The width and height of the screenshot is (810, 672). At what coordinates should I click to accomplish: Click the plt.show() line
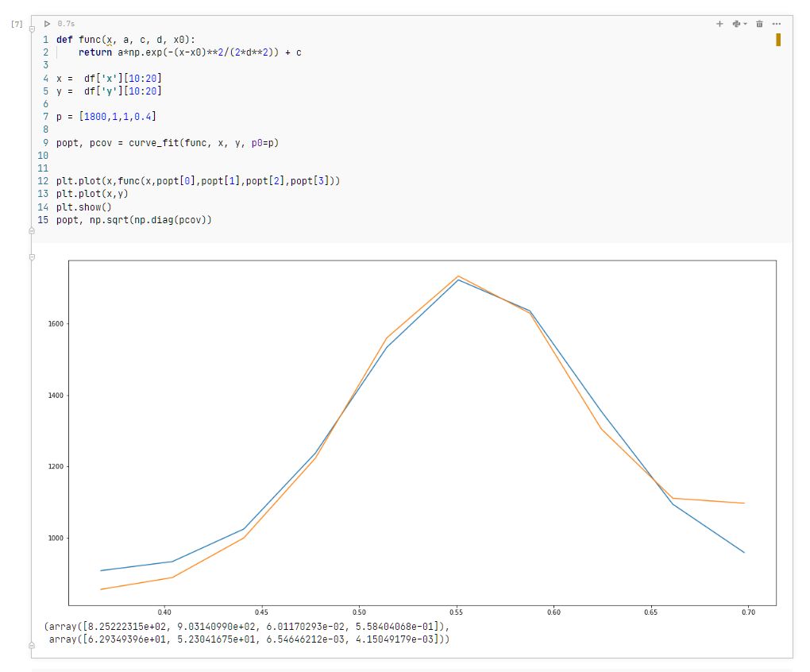(83, 207)
